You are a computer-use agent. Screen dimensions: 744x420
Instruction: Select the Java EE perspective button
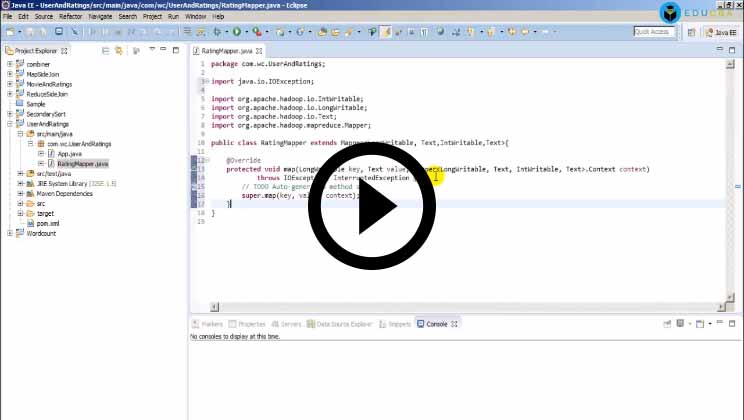pyautogui.click(x=719, y=32)
